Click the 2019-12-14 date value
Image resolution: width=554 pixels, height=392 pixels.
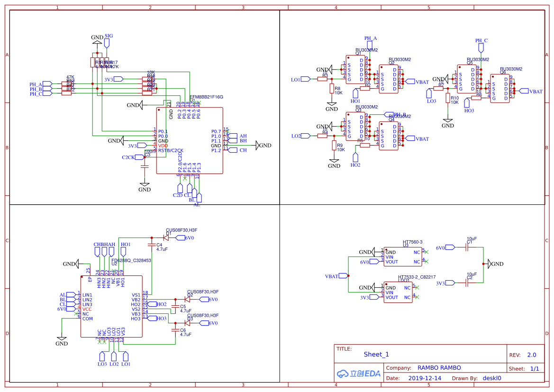425,378
